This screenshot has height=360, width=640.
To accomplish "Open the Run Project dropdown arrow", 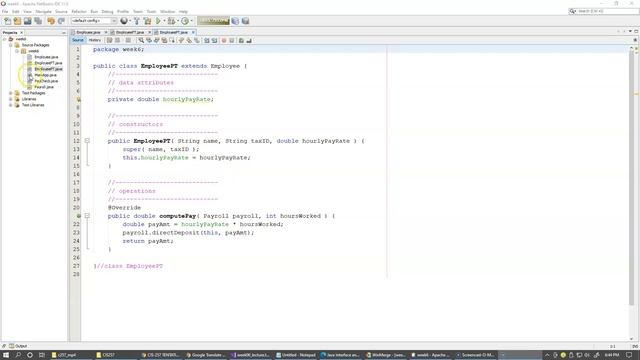I will click(164, 21).
